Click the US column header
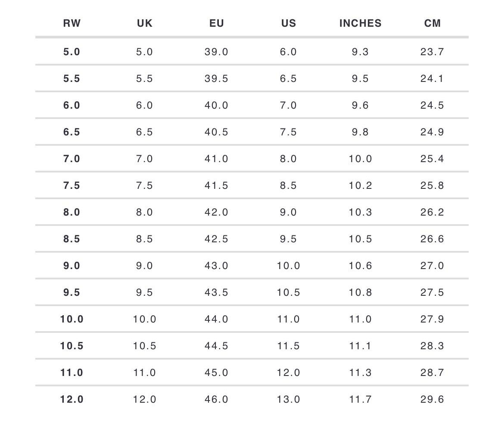 tap(289, 23)
